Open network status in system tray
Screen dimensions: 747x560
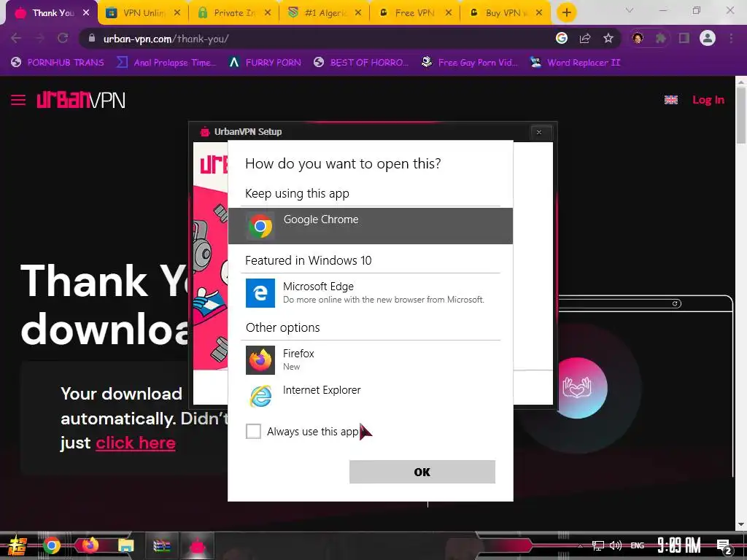(x=598, y=545)
